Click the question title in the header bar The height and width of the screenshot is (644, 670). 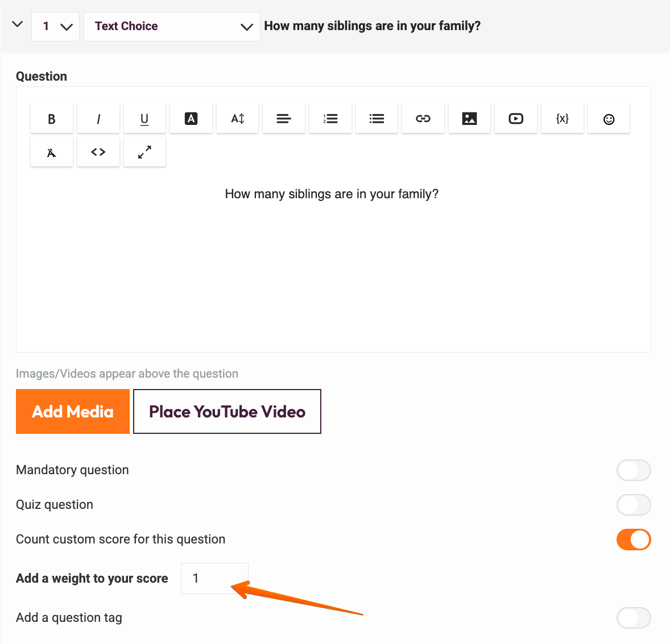tap(372, 26)
